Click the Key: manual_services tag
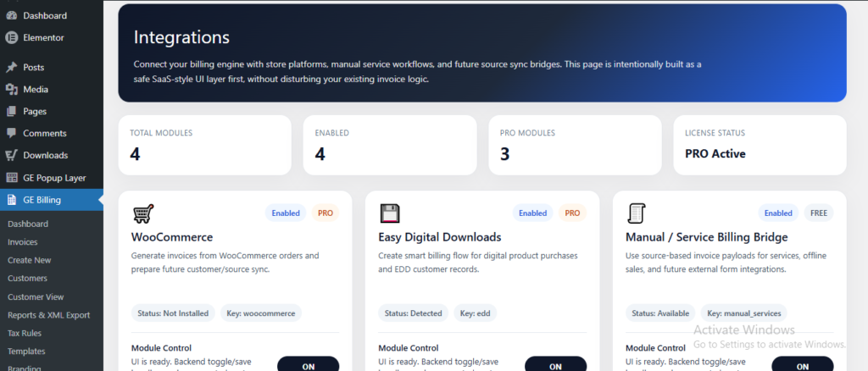 click(x=744, y=313)
